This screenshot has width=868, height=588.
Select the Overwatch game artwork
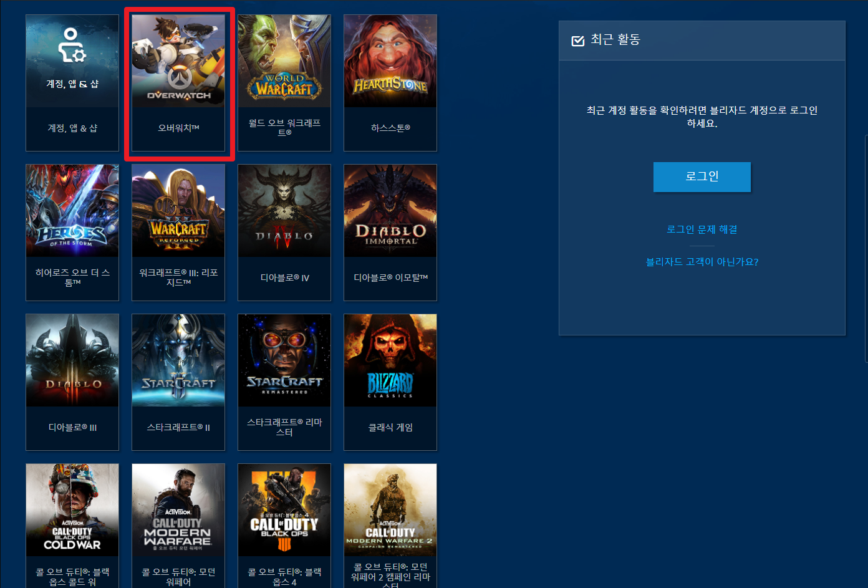point(178,61)
